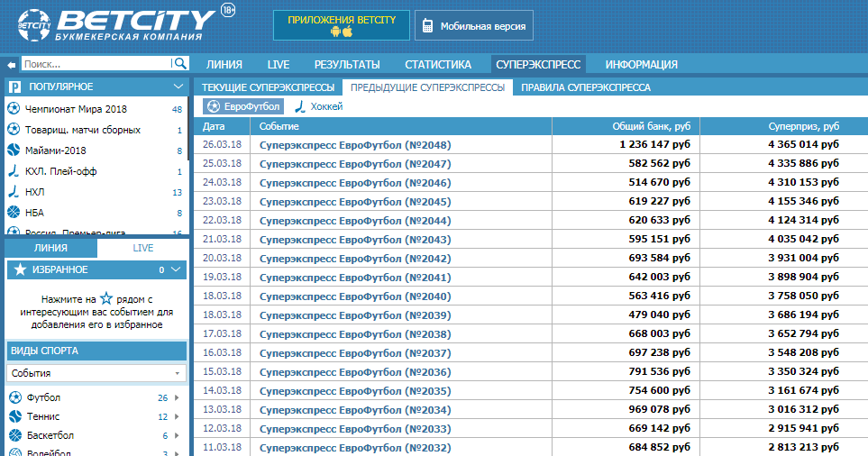Switch to Правила суперэкспресса tab
This screenshot has width=868, height=456.
pos(586,87)
